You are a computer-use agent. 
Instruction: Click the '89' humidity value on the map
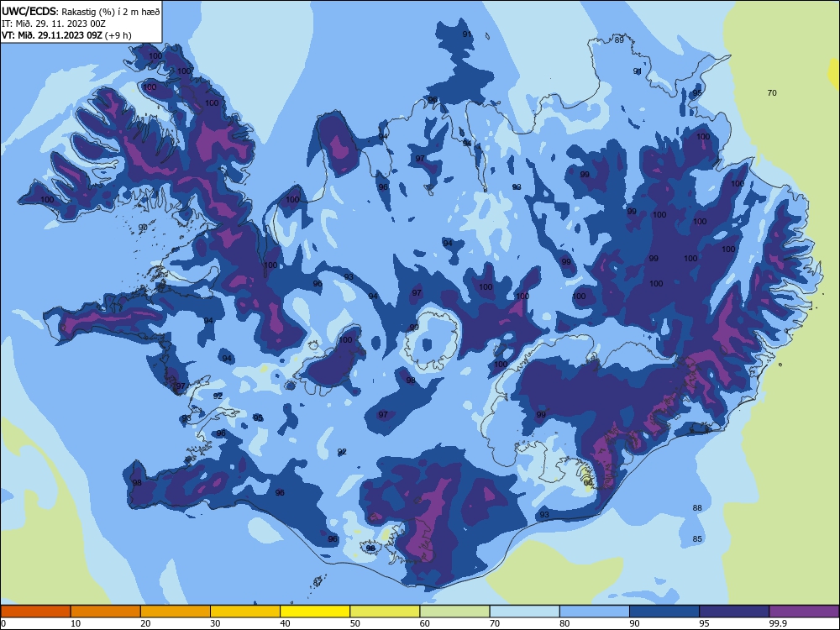(x=619, y=40)
